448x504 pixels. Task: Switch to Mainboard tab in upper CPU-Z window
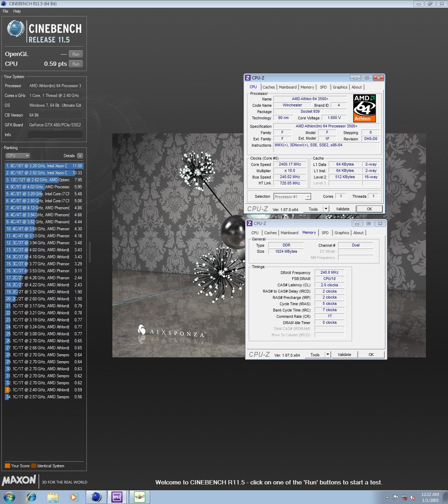point(288,87)
